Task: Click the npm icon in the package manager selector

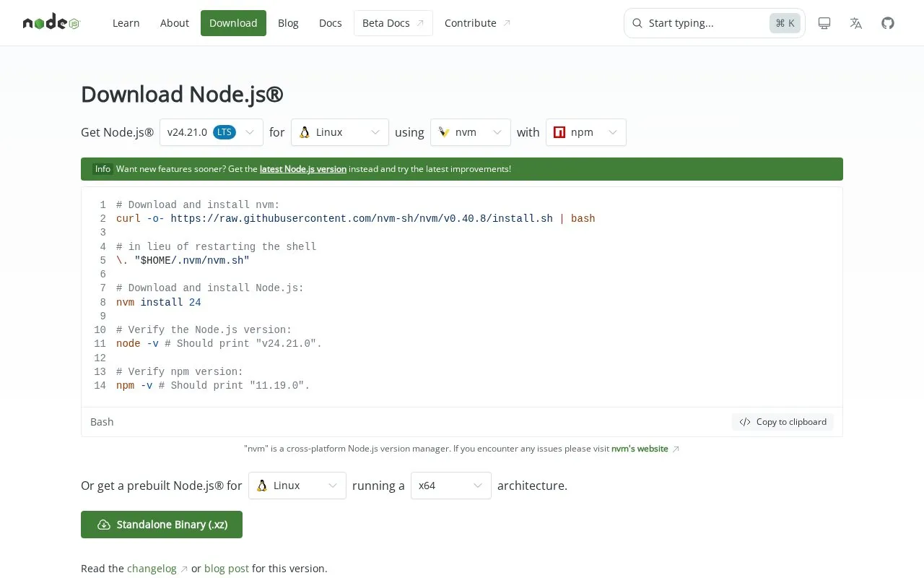Action: pyautogui.click(x=559, y=132)
